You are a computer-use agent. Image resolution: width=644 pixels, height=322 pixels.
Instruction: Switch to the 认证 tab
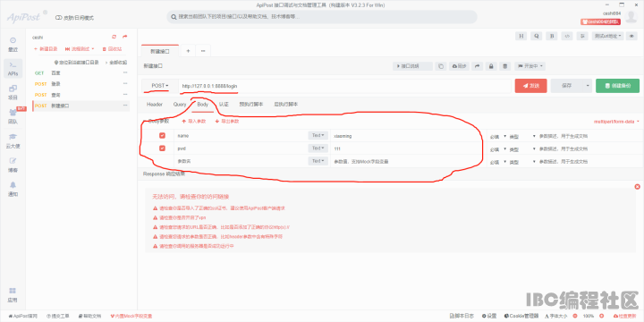224,105
